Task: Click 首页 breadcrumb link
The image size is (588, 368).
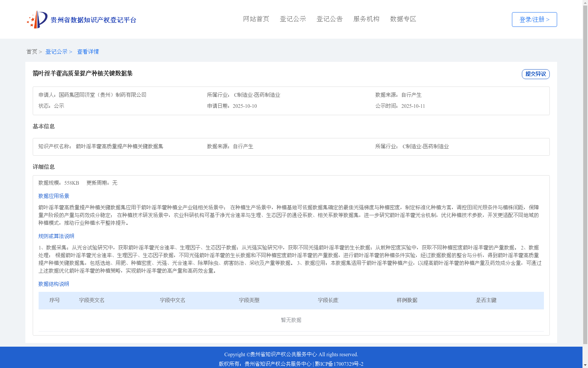Action: [32, 52]
